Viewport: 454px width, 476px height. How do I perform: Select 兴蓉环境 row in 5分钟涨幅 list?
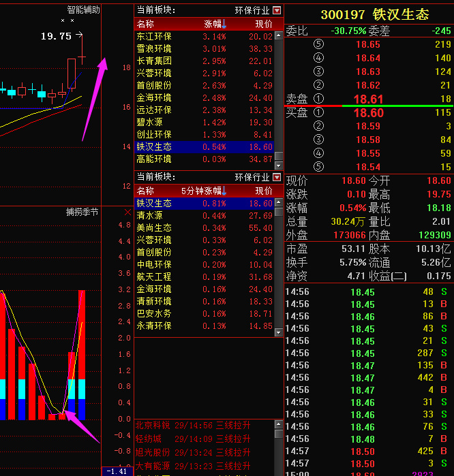(205, 240)
